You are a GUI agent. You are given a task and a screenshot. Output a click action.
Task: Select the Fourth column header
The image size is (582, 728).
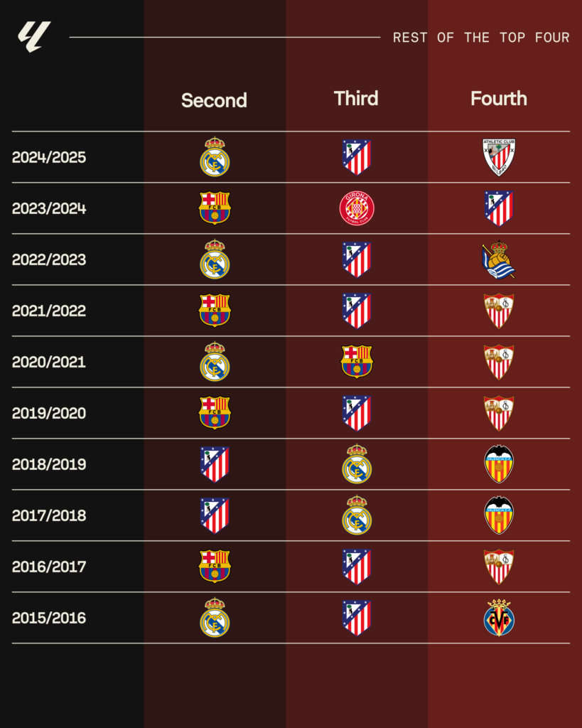click(499, 98)
